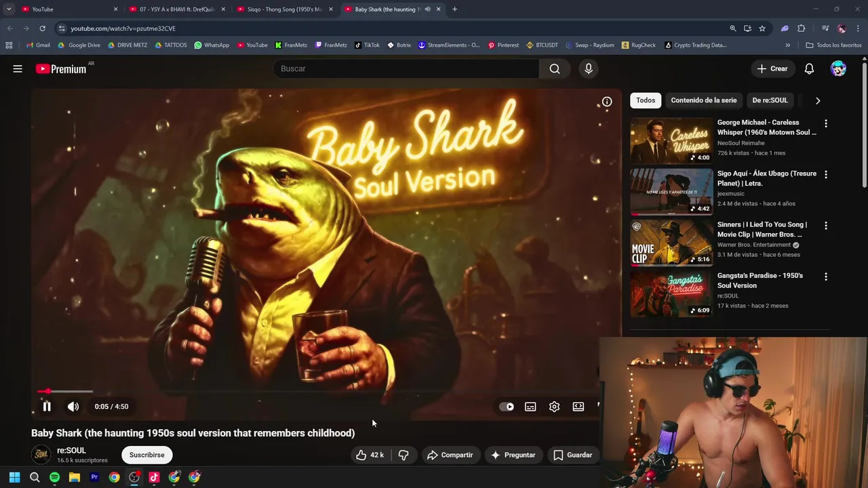Select the Contenido de la serie chip

[703, 100]
